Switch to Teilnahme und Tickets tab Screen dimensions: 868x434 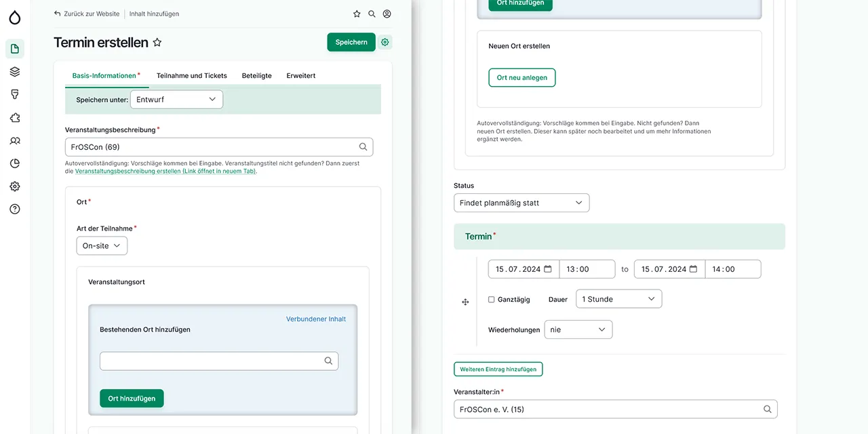(x=192, y=75)
